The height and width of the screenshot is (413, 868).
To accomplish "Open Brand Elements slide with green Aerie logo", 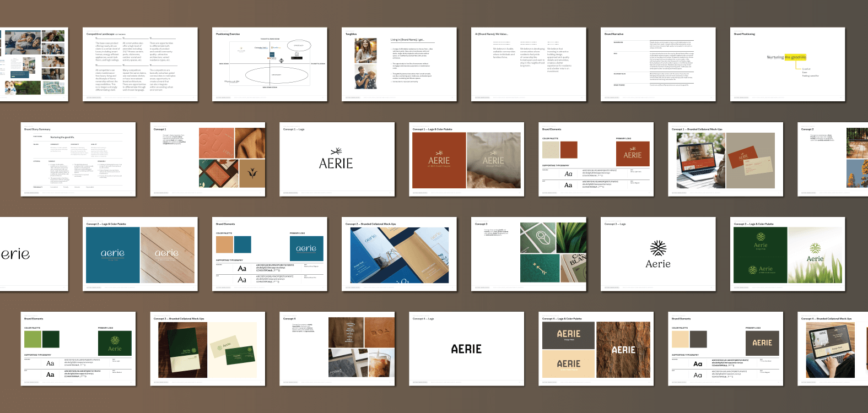I will (78, 349).
